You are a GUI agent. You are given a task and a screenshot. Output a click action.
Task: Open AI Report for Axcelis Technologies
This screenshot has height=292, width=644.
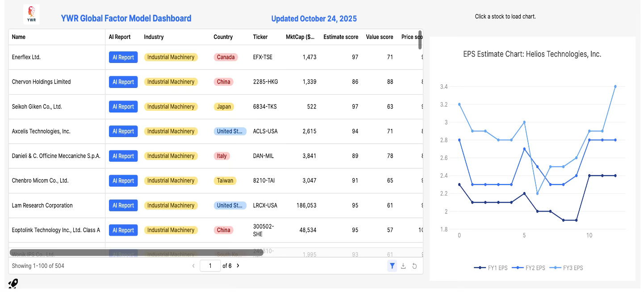pyautogui.click(x=123, y=131)
